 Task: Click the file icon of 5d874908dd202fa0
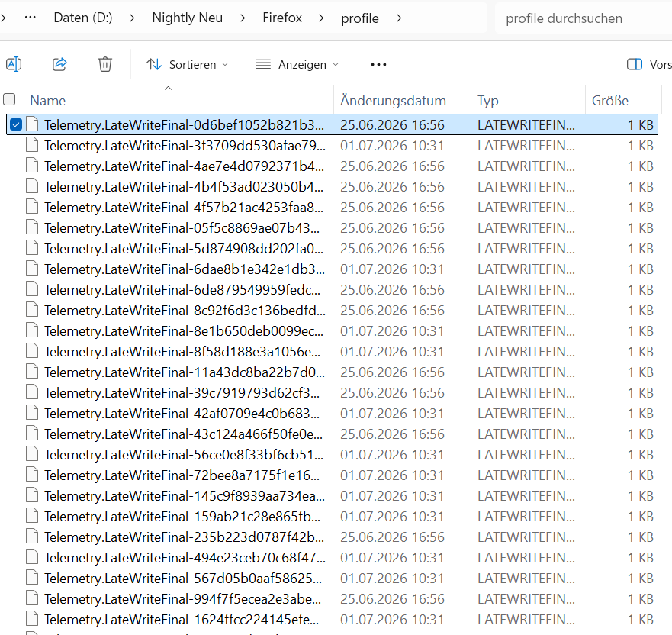32,249
